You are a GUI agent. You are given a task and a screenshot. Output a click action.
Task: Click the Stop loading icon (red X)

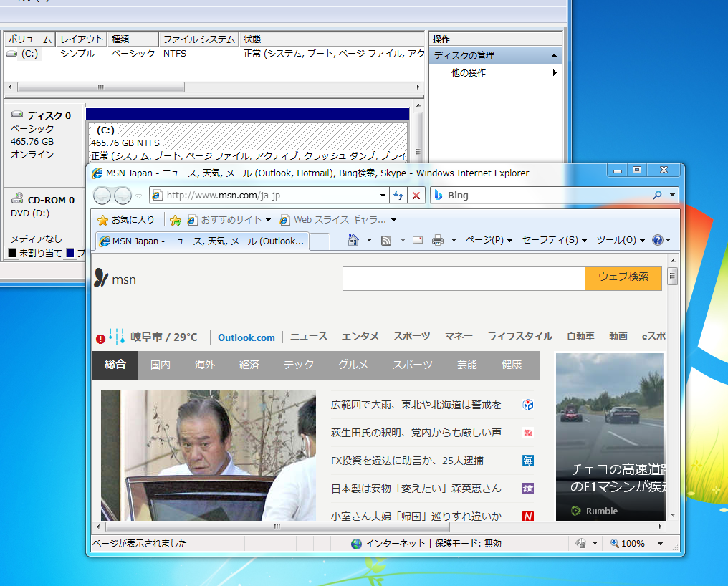[416, 195]
